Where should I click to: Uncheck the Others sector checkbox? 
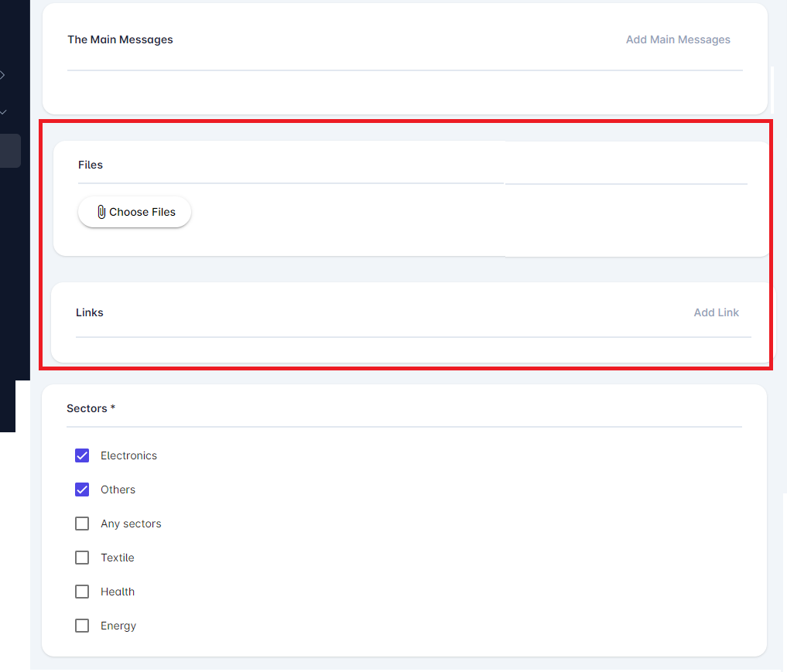(x=82, y=490)
